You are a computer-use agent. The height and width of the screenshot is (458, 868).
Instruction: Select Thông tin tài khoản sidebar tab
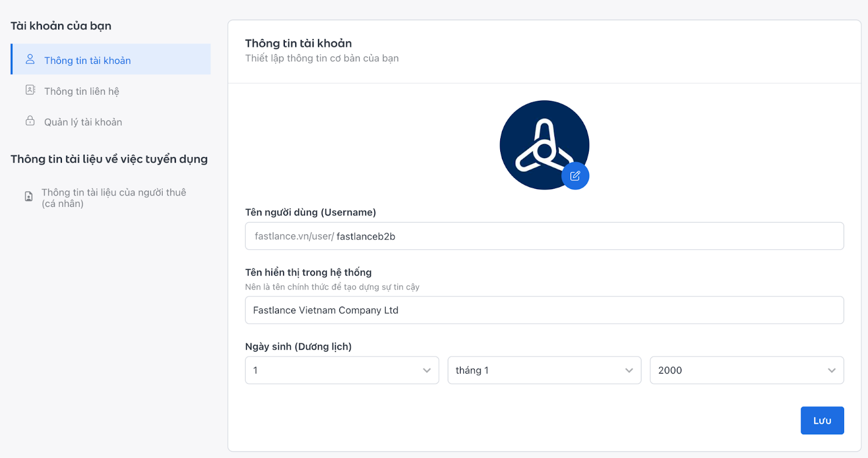87,61
